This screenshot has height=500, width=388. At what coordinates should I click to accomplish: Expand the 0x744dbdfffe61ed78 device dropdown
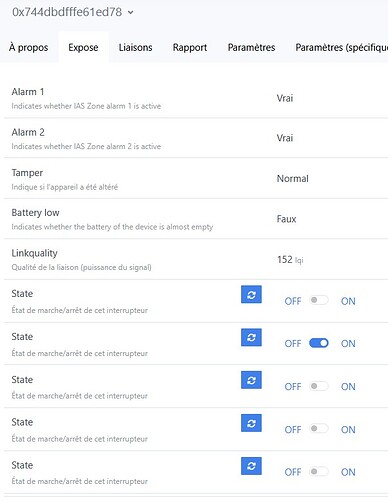coord(73,12)
